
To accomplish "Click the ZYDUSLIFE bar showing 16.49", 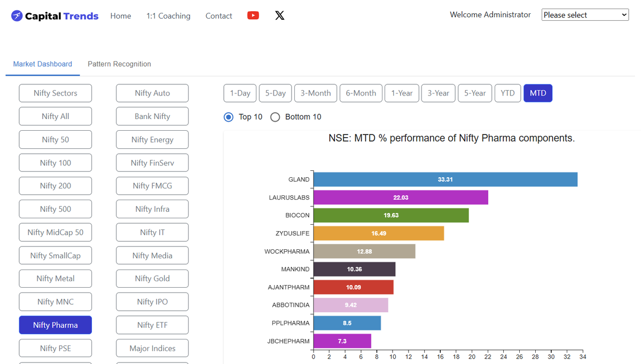I will (379, 233).
